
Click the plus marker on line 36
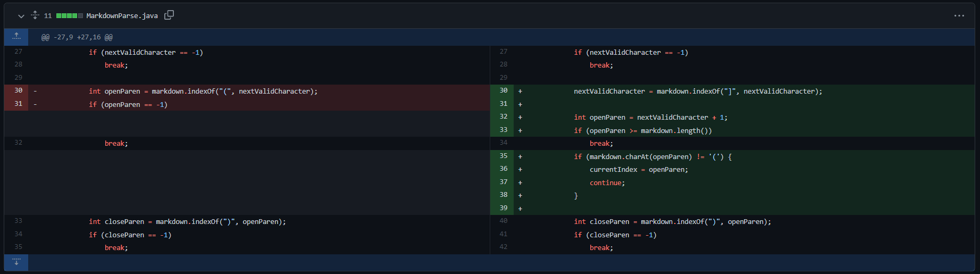[520, 169]
